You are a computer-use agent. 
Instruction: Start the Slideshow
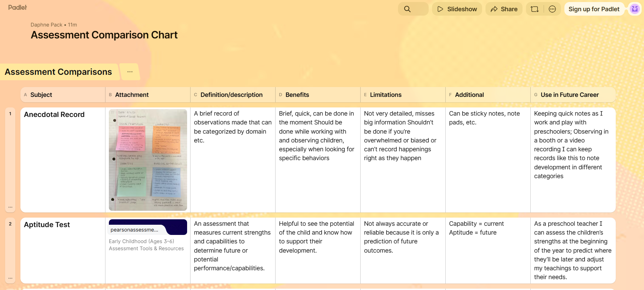[457, 9]
